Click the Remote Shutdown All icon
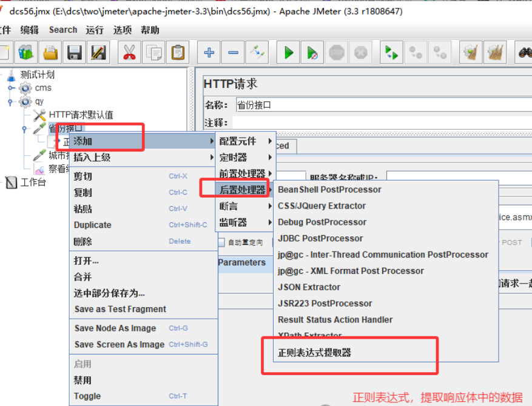Screen dimensions: 532x406 coord(440,53)
